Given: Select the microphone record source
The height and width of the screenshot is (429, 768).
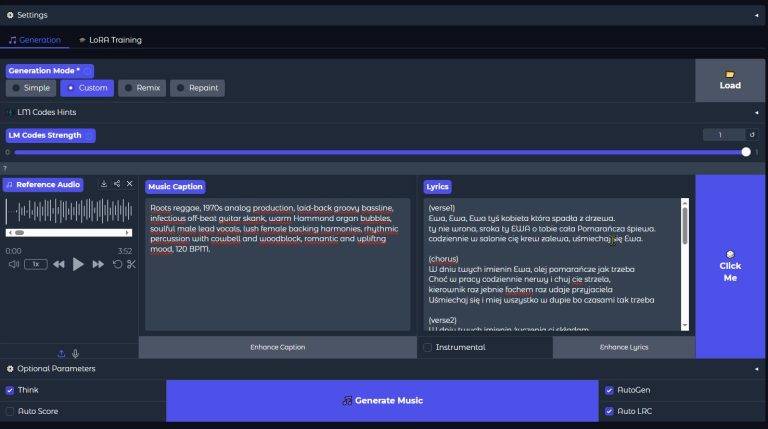Looking at the screenshot, I should (x=76, y=353).
